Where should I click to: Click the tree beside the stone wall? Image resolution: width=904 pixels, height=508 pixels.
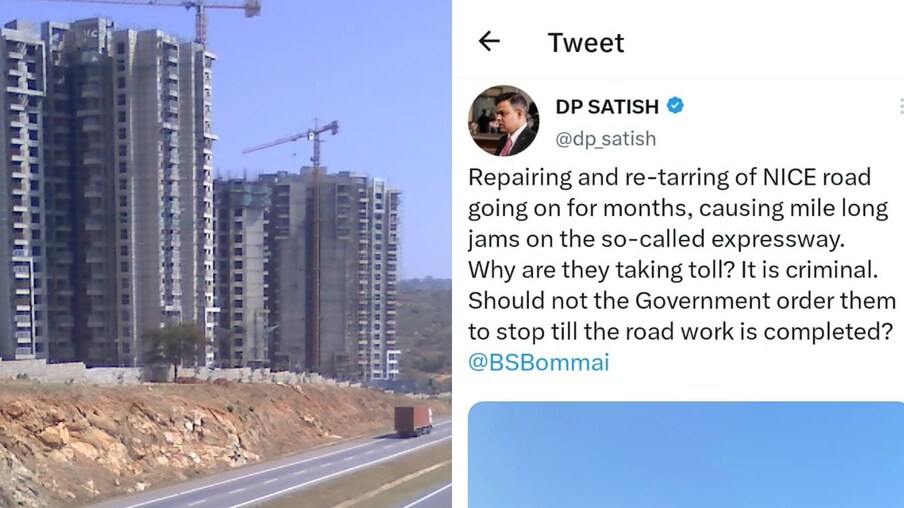[174, 348]
